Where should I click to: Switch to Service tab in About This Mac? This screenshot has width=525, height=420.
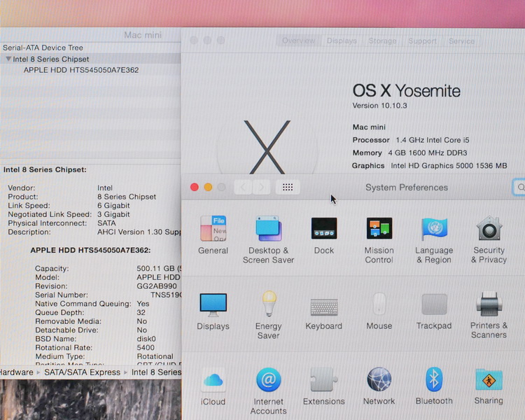click(x=461, y=41)
